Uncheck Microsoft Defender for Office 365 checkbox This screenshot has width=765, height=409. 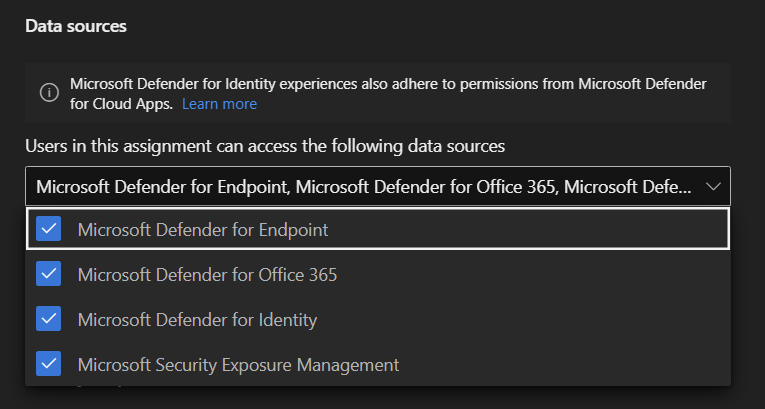tap(48, 274)
